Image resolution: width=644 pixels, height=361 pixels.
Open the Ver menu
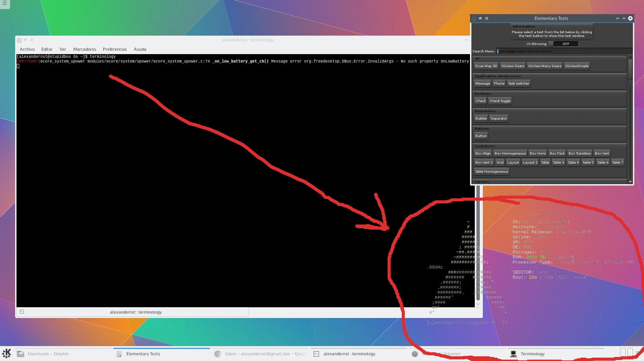[63, 49]
